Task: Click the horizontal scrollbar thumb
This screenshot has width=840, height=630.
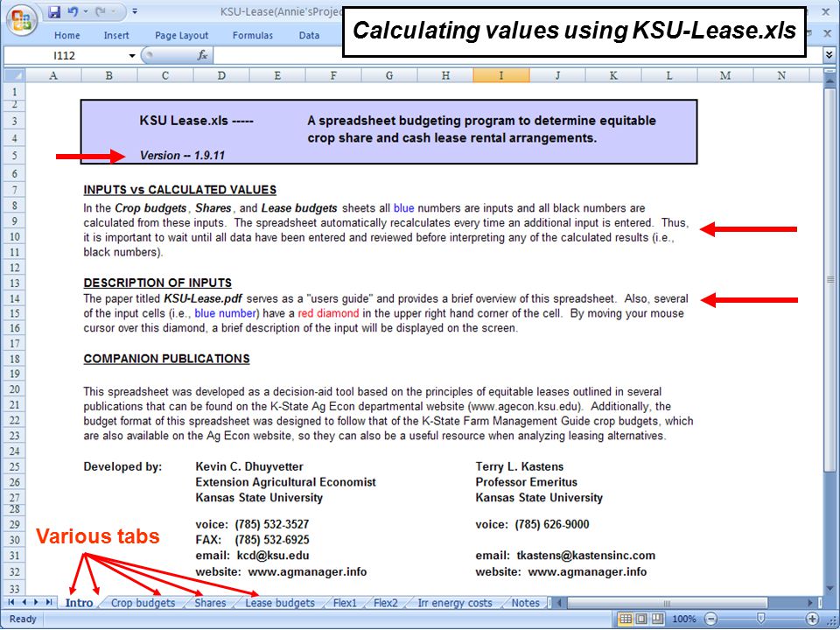Action: click(667, 603)
